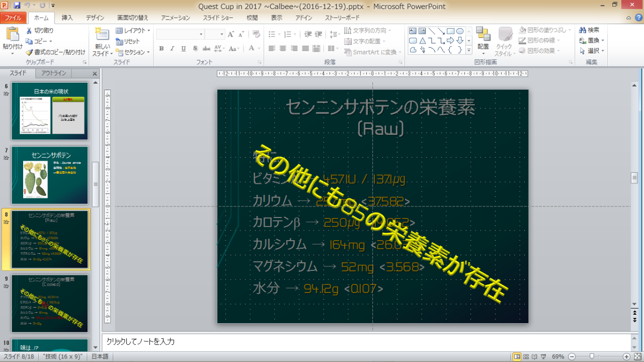Click the File (ファイル) button
Image resolution: width=644 pixels, height=362 pixels.
(x=13, y=18)
